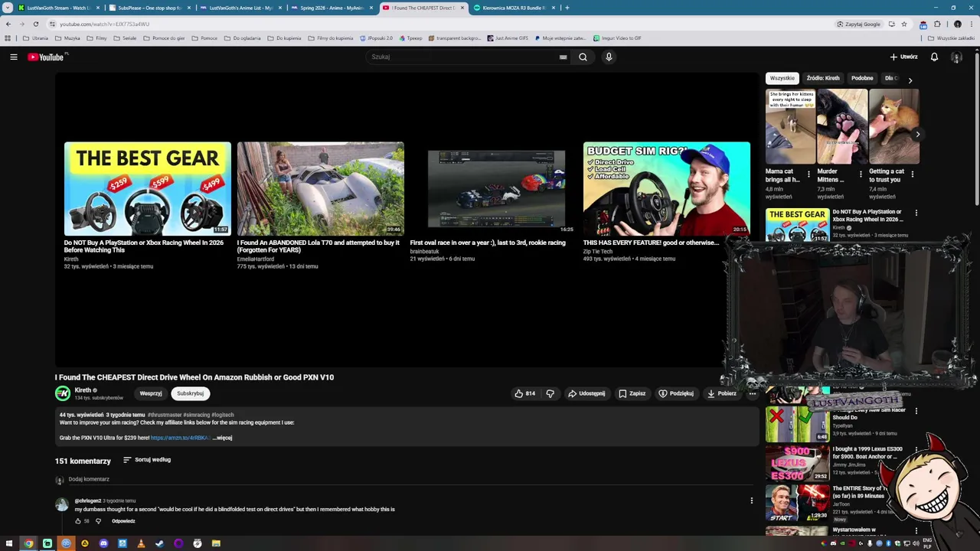Screen dimensions: 980x551
Task: Open more actions ellipsis under the video
Action: pyautogui.click(x=753, y=393)
